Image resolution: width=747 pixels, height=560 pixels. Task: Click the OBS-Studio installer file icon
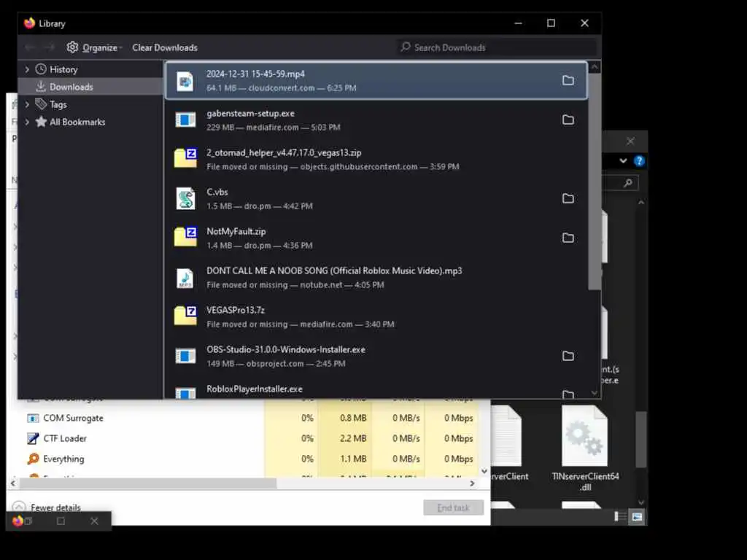[x=185, y=356]
